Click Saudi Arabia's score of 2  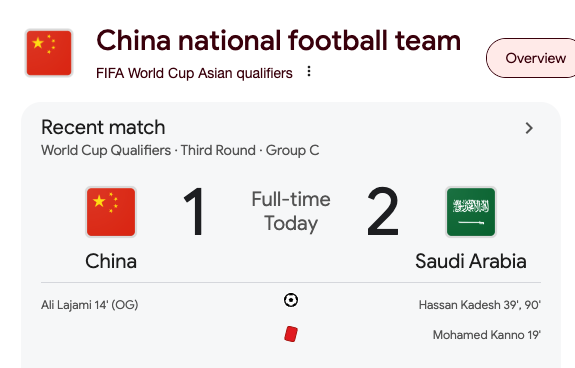coord(382,211)
